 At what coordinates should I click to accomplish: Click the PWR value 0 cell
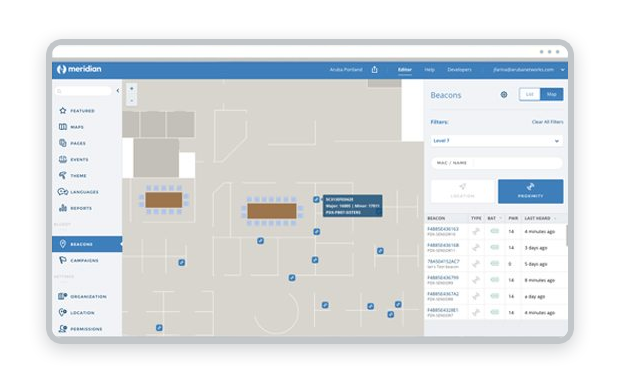510,264
